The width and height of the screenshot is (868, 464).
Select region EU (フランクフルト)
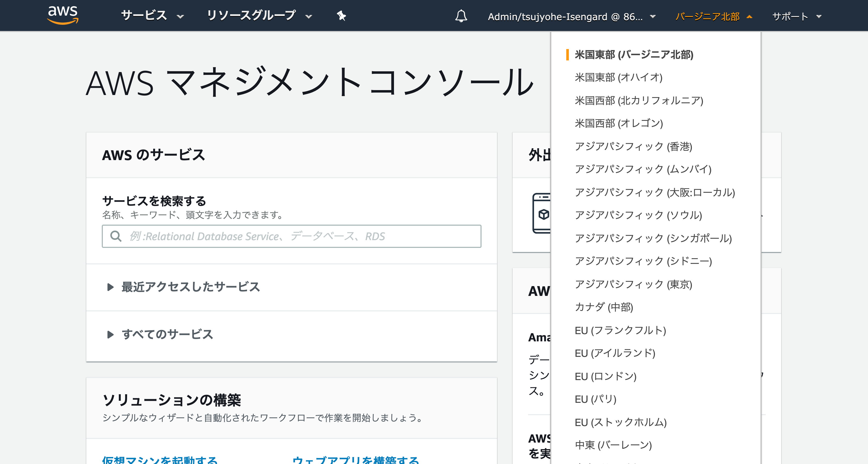pos(620,330)
